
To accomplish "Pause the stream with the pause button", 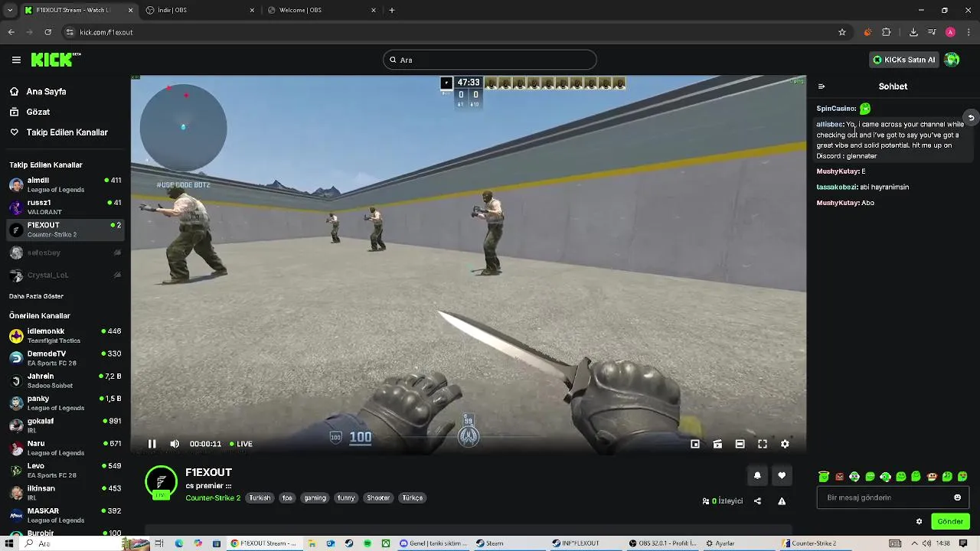I will point(152,444).
